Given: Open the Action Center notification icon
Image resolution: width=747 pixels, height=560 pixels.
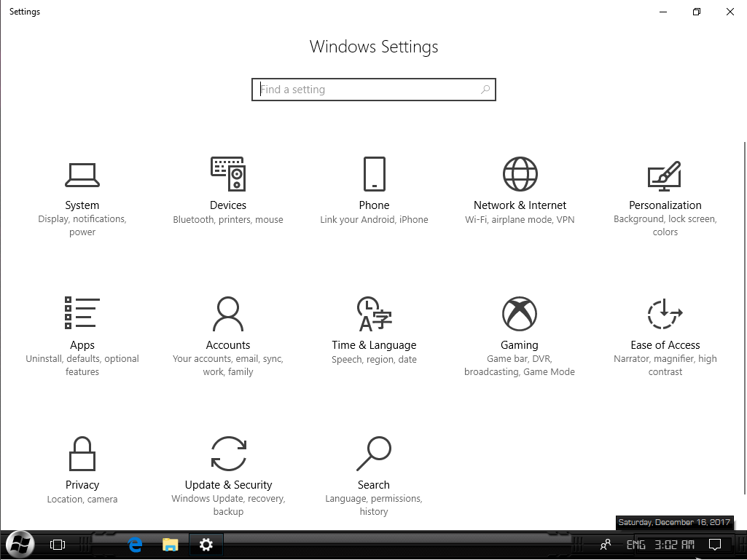Looking at the screenshot, I should click(715, 544).
